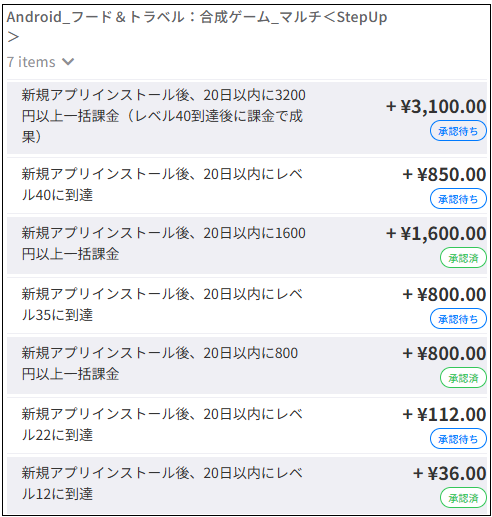Click the +¥3,100.00 reward amount
This screenshot has height=517, width=492.
pyautogui.click(x=436, y=107)
